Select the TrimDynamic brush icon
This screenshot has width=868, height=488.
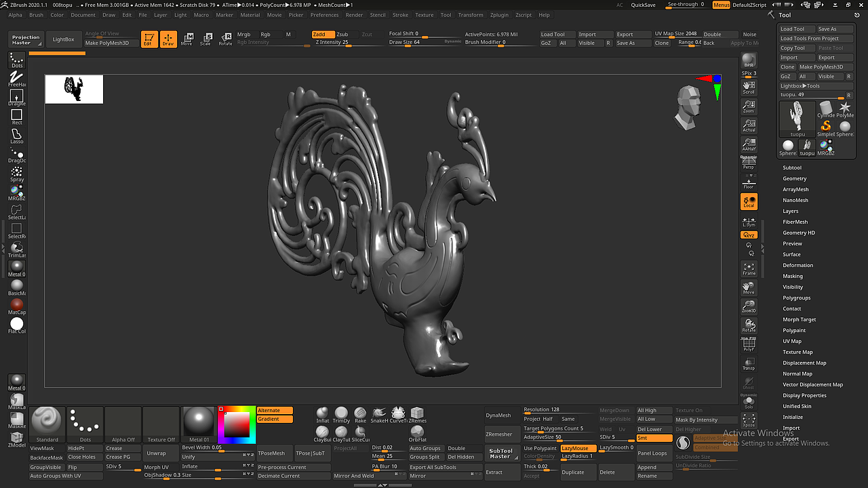tap(341, 415)
